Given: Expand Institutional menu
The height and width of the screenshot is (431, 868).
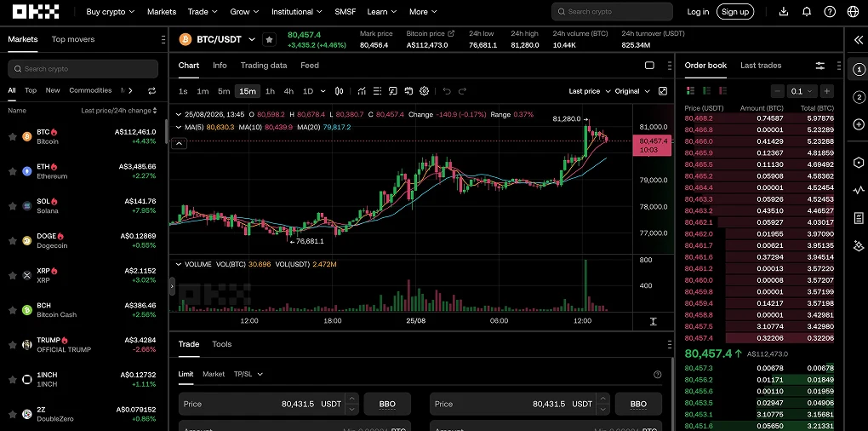Looking at the screenshot, I should coord(297,12).
